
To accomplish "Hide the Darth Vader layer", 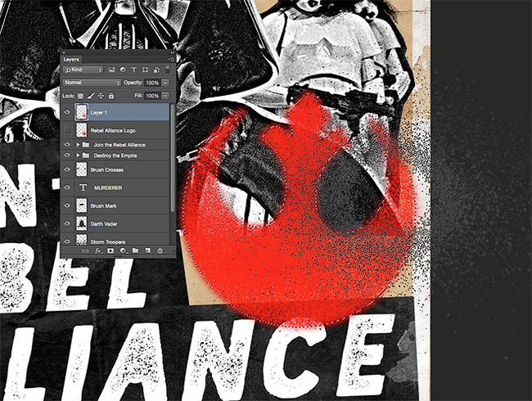I will click(67, 223).
